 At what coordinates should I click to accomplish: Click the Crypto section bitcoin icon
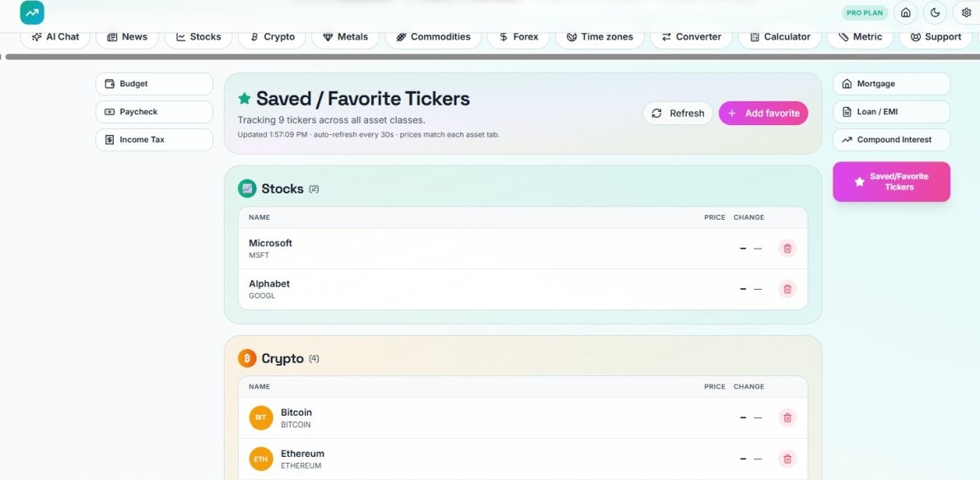(247, 358)
